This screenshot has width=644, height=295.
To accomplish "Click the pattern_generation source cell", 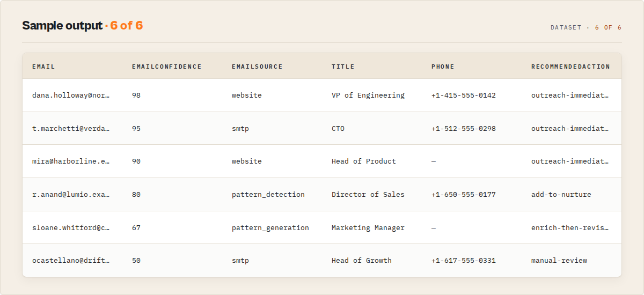I will 270,227.
